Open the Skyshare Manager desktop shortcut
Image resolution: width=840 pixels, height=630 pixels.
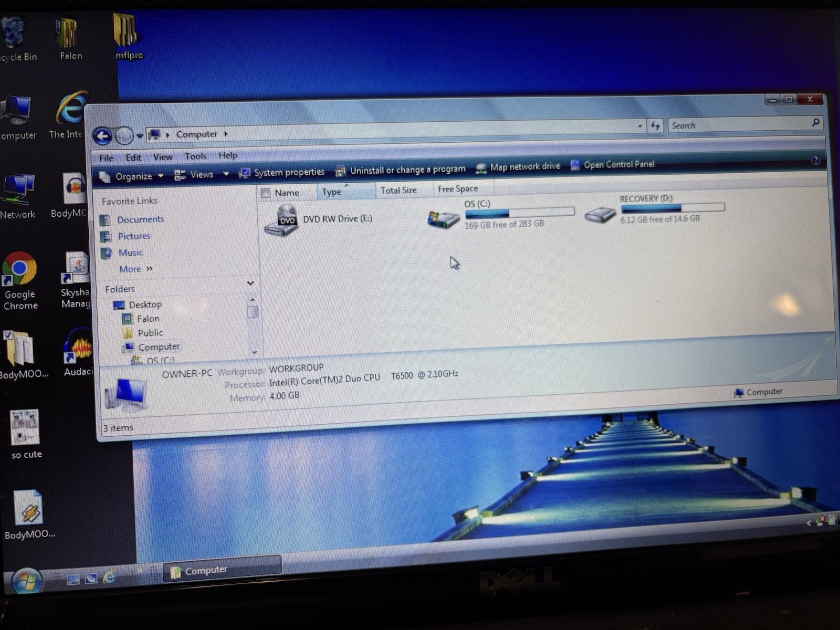pos(77,279)
